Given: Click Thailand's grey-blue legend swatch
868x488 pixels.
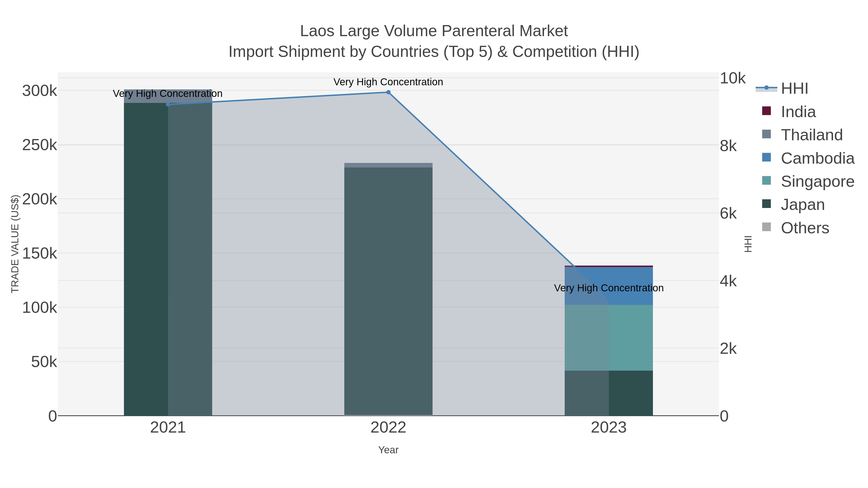Looking at the screenshot, I should (x=766, y=134).
